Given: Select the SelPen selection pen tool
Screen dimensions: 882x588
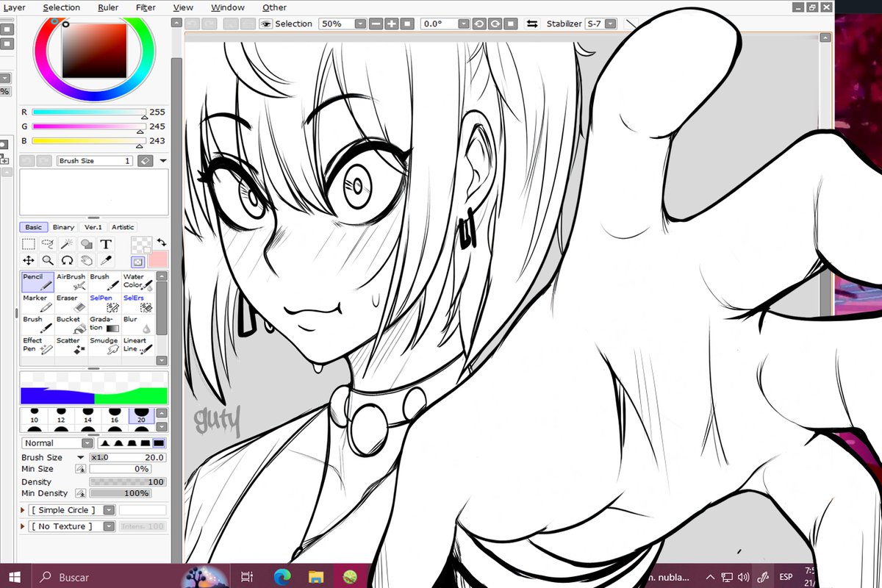Looking at the screenshot, I should 104,303.
